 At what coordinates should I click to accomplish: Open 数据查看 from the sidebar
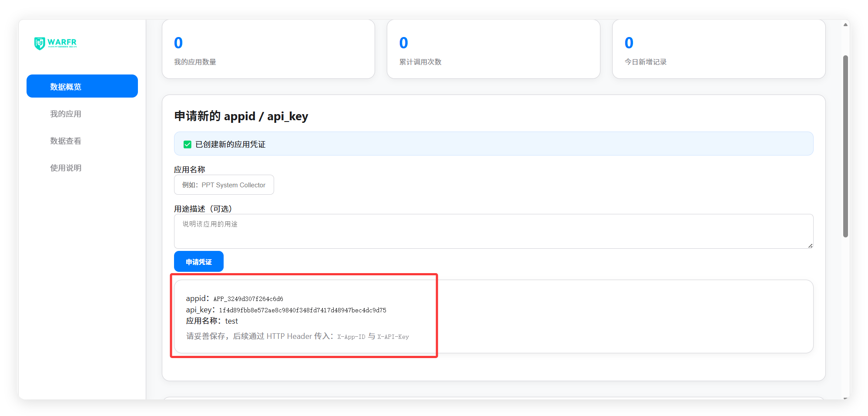click(x=66, y=141)
